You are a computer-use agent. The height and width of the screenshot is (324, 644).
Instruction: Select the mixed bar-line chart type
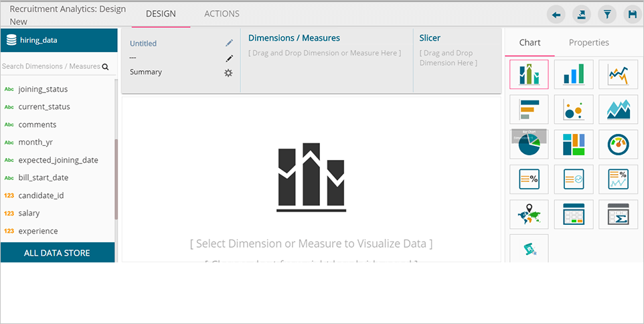(x=529, y=74)
